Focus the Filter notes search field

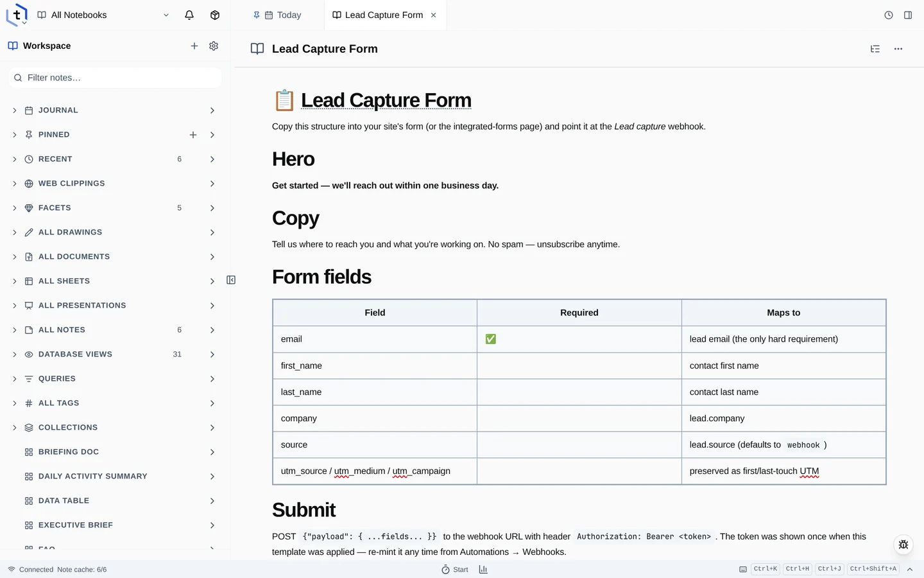pyautogui.click(x=115, y=78)
